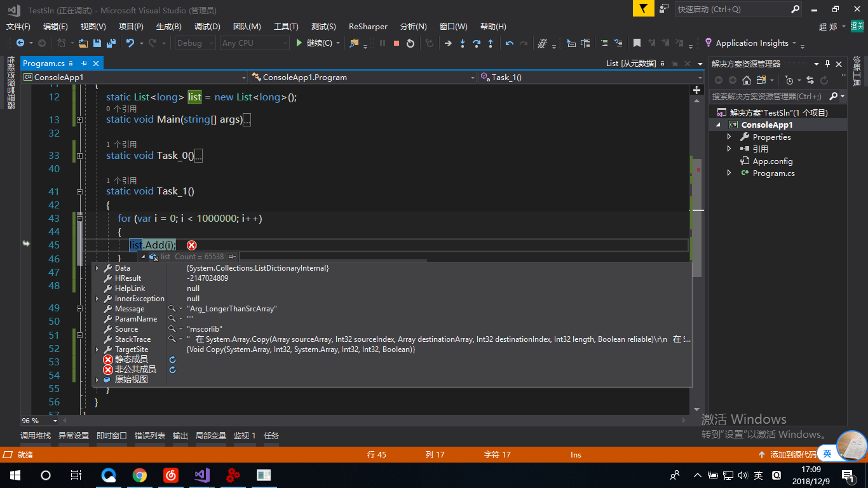Viewport: 868px width, 488px height.
Task: Save the current file with disk icon
Action: (x=97, y=43)
